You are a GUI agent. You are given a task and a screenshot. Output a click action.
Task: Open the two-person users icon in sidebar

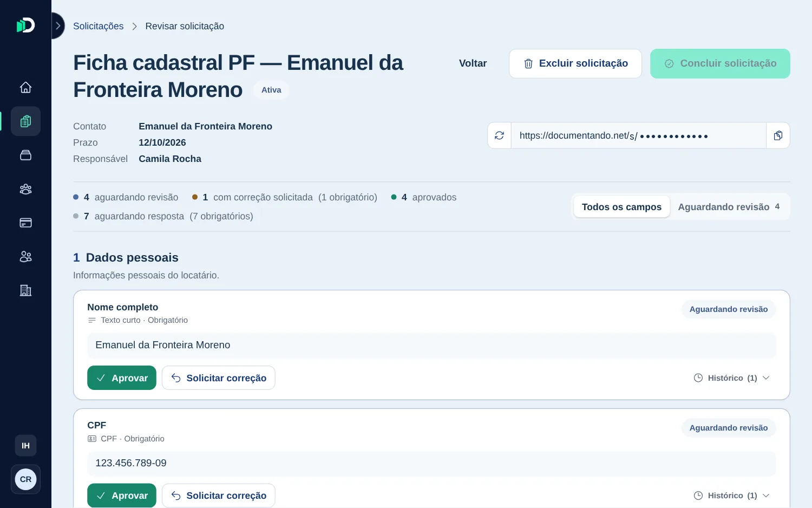click(x=25, y=257)
